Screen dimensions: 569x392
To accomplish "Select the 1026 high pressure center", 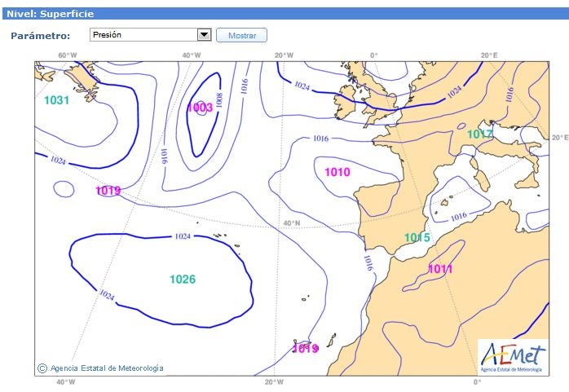I will pos(183,280).
